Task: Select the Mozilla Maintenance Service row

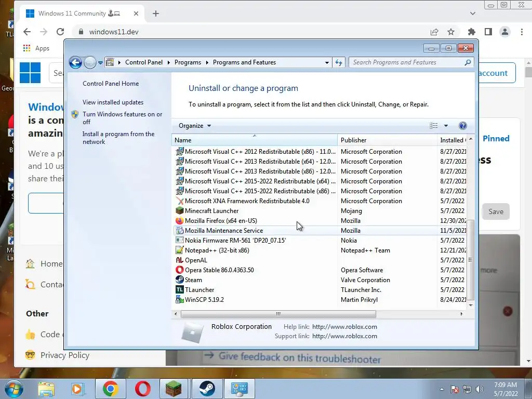Action: tap(321, 230)
